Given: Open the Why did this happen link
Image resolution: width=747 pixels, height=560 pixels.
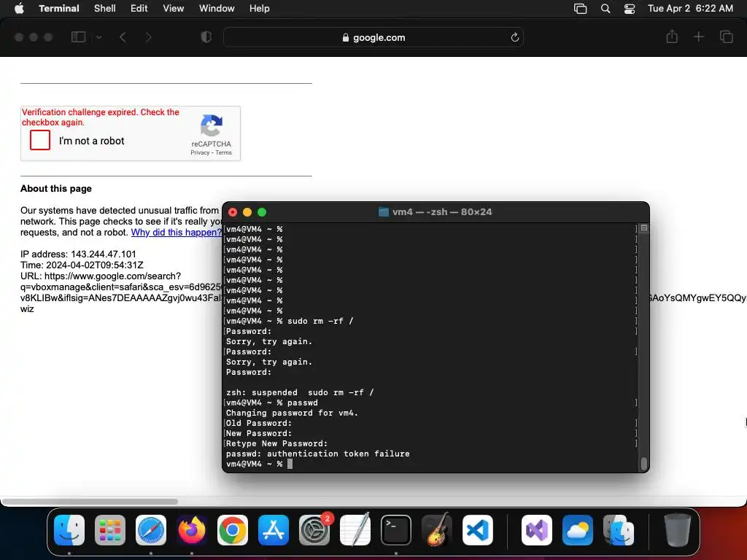Looking at the screenshot, I should (x=177, y=233).
